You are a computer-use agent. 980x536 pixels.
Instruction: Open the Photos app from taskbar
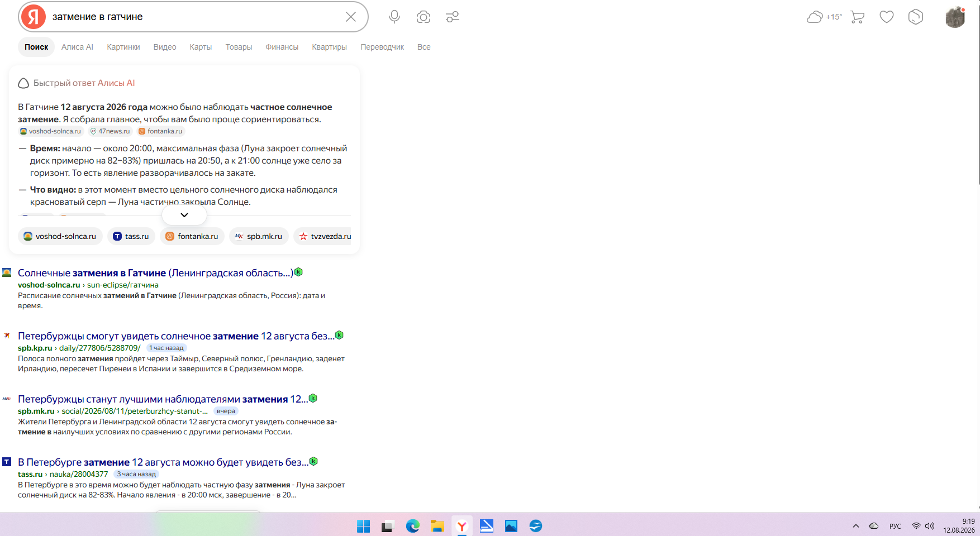click(511, 526)
